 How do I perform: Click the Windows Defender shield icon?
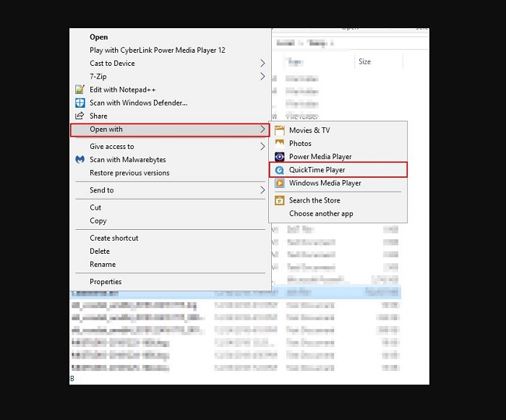(80, 103)
